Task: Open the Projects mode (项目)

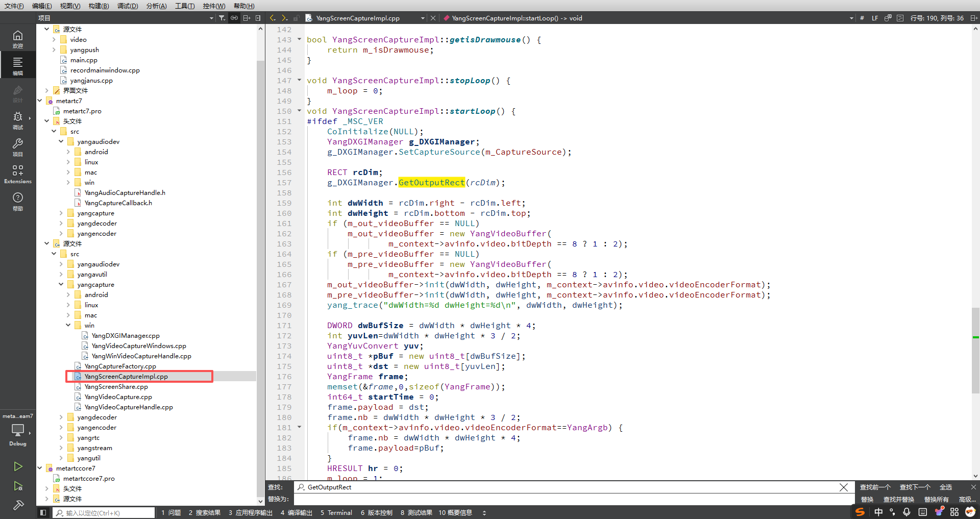Action: pos(18,147)
